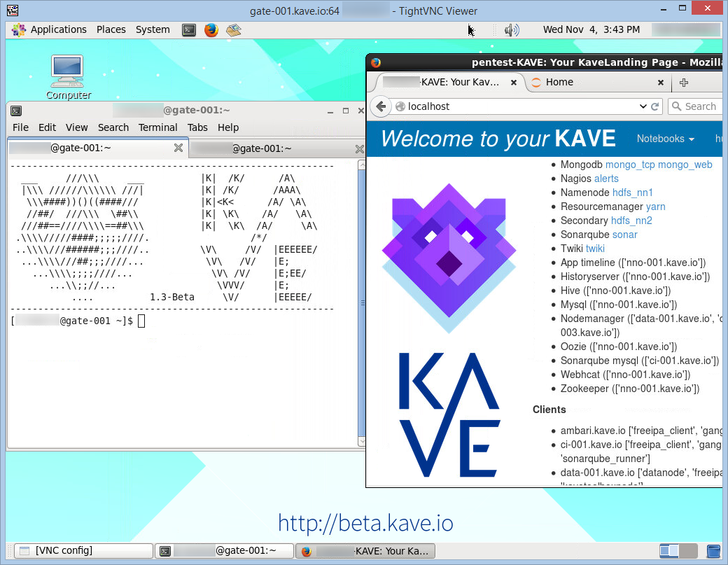The width and height of the screenshot is (728, 565).
Task: Open the terminal Tabs menu
Action: click(x=197, y=127)
